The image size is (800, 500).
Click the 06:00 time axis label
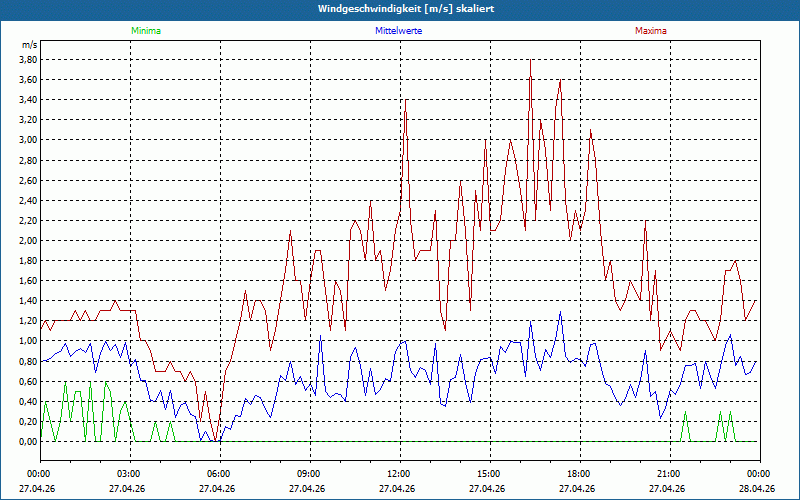coord(218,474)
